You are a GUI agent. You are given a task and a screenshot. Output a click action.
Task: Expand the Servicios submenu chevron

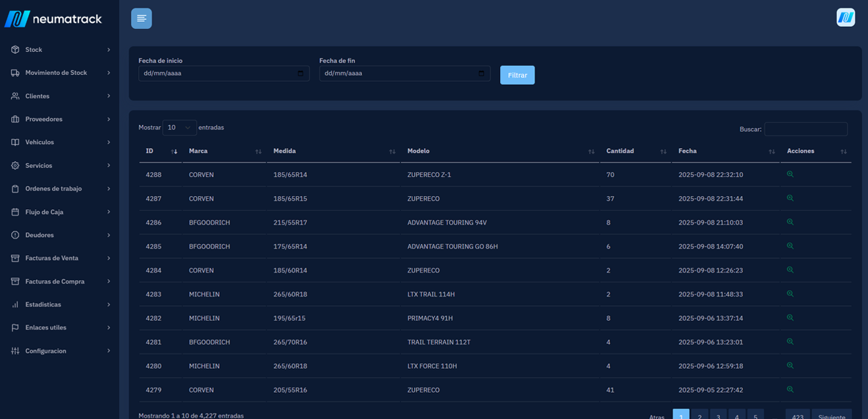(109, 166)
